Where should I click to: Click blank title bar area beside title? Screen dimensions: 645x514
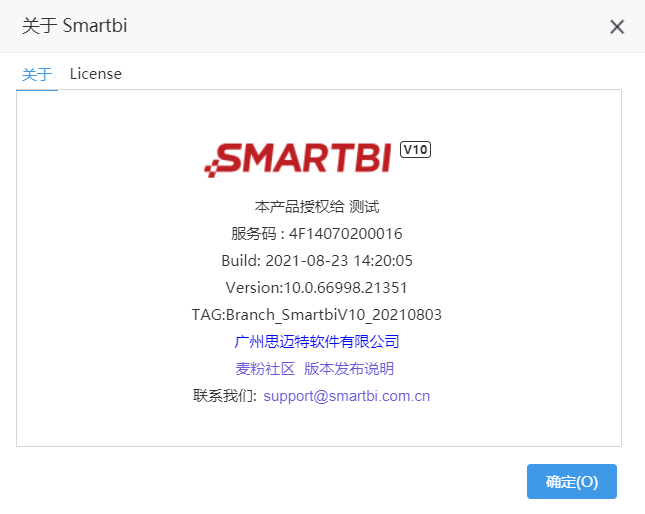click(x=366, y=26)
